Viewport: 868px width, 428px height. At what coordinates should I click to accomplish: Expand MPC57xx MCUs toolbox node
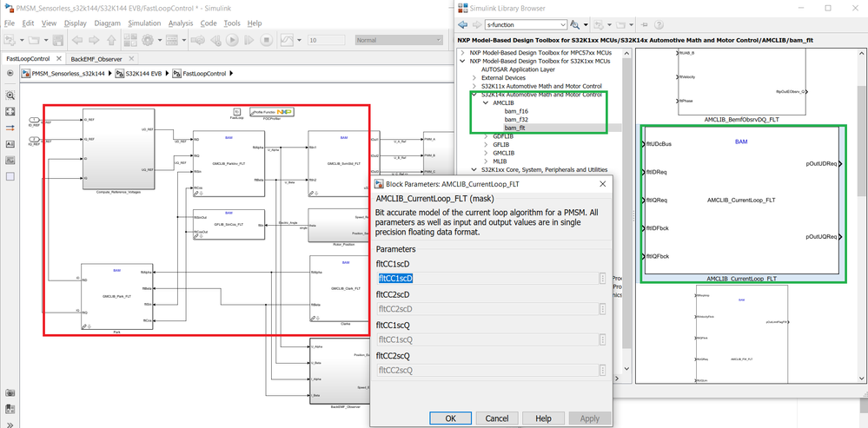(463, 53)
